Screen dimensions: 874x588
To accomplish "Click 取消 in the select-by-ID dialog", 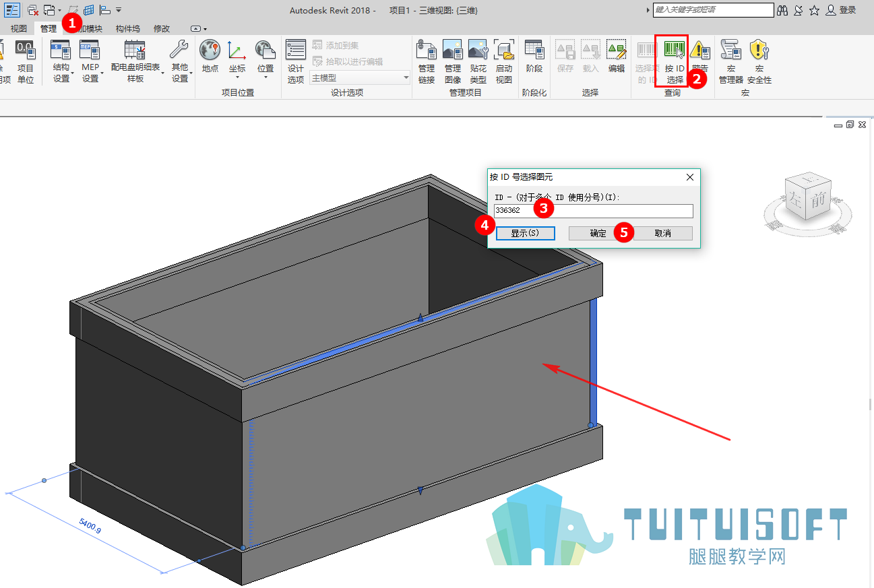I will click(663, 233).
